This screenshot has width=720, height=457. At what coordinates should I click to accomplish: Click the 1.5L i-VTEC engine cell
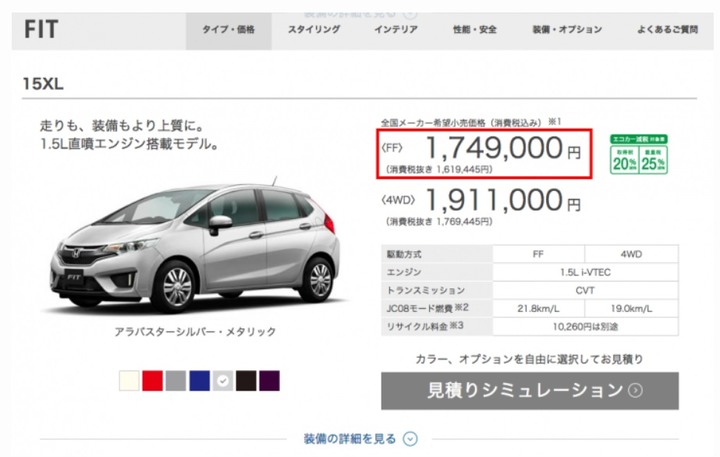[585, 272]
